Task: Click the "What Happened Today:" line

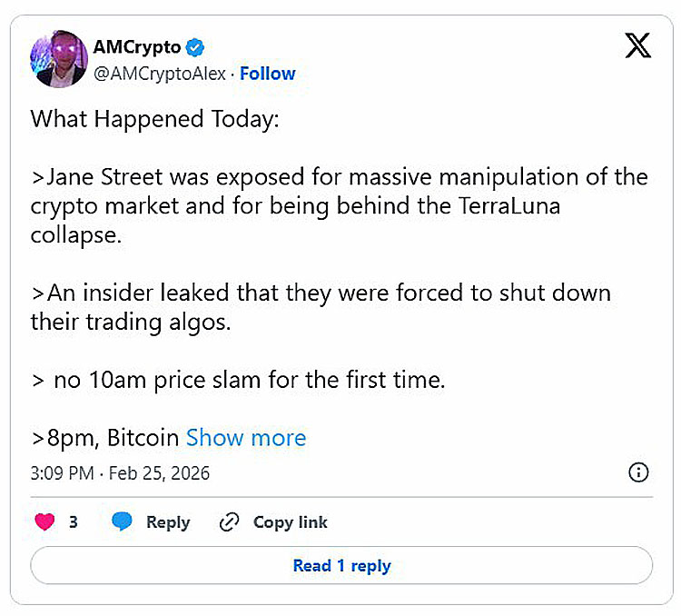Action: [153, 119]
